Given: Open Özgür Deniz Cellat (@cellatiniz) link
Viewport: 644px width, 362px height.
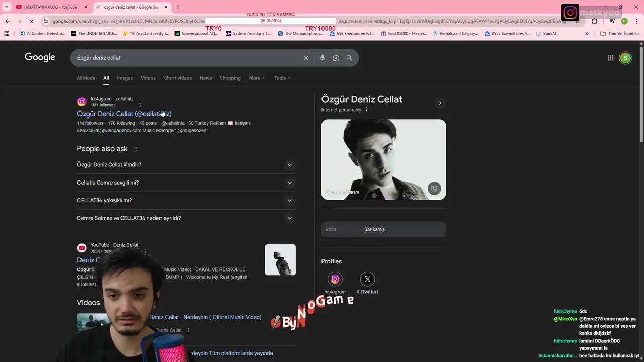Looking at the screenshot, I should click(124, 114).
